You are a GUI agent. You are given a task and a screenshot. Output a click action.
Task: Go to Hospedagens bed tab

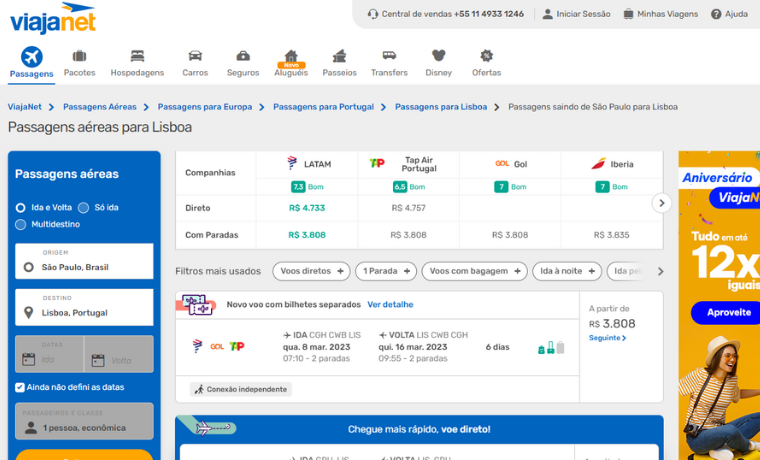click(137, 63)
